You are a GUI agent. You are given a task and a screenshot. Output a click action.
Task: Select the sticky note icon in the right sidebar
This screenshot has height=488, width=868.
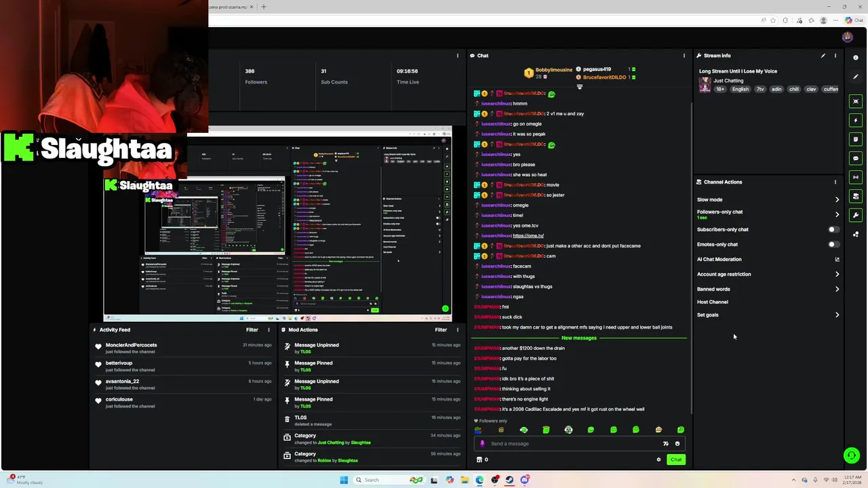(x=856, y=139)
